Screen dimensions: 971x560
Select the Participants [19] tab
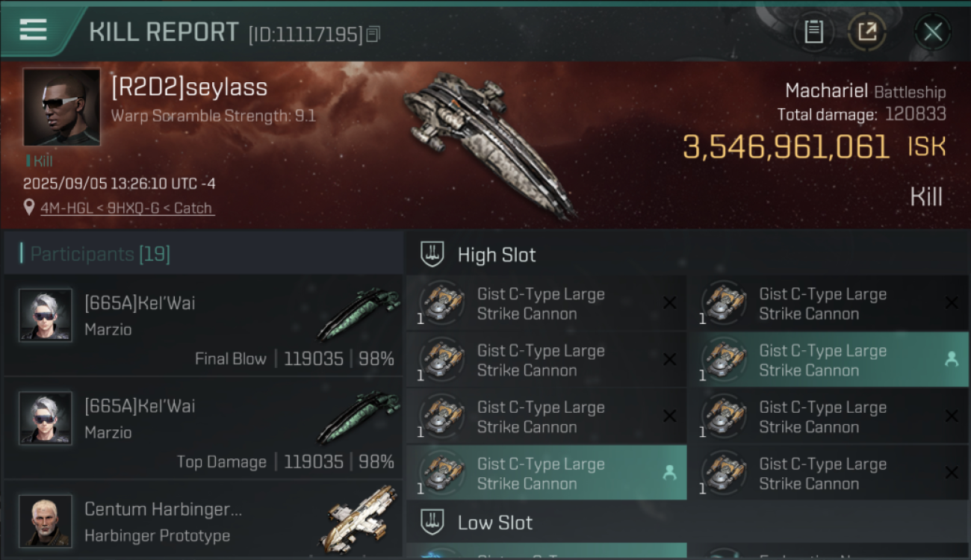pyautogui.click(x=100, y=254)
